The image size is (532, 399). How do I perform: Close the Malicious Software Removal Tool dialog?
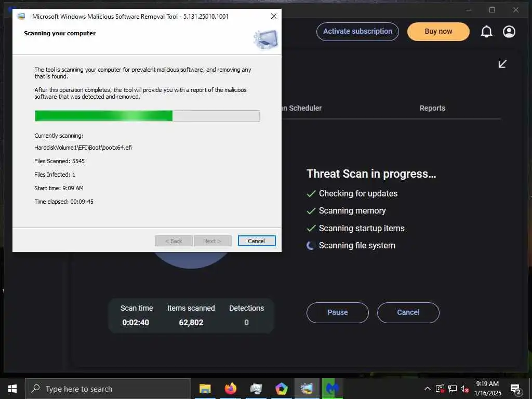coord(274,16)
